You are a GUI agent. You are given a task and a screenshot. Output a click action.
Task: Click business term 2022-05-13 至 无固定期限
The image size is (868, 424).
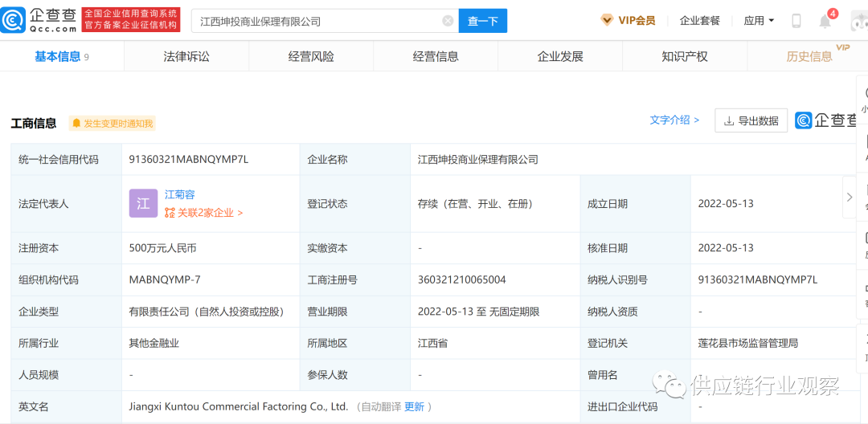click(x=478, y=312)
